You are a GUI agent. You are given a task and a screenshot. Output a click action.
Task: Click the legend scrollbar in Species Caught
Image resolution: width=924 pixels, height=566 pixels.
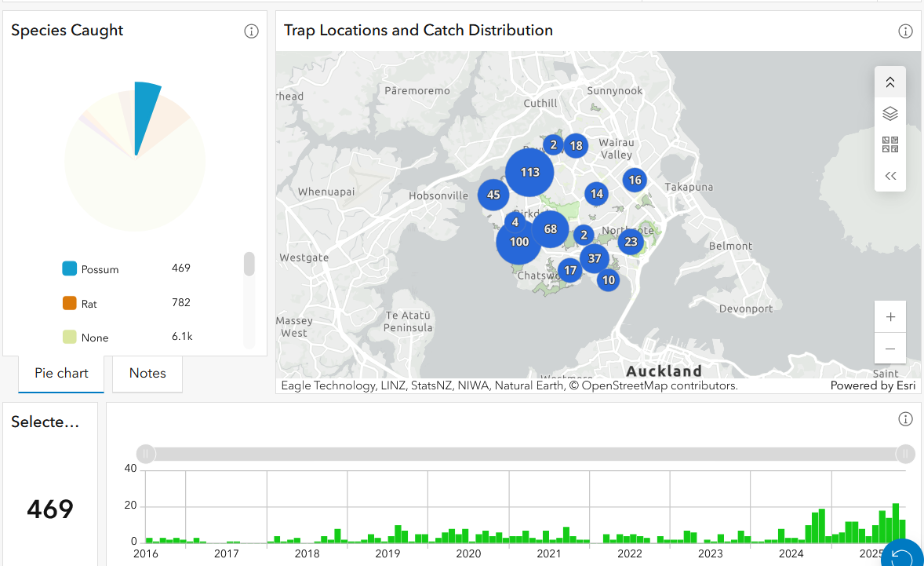(x=249, y=265)
